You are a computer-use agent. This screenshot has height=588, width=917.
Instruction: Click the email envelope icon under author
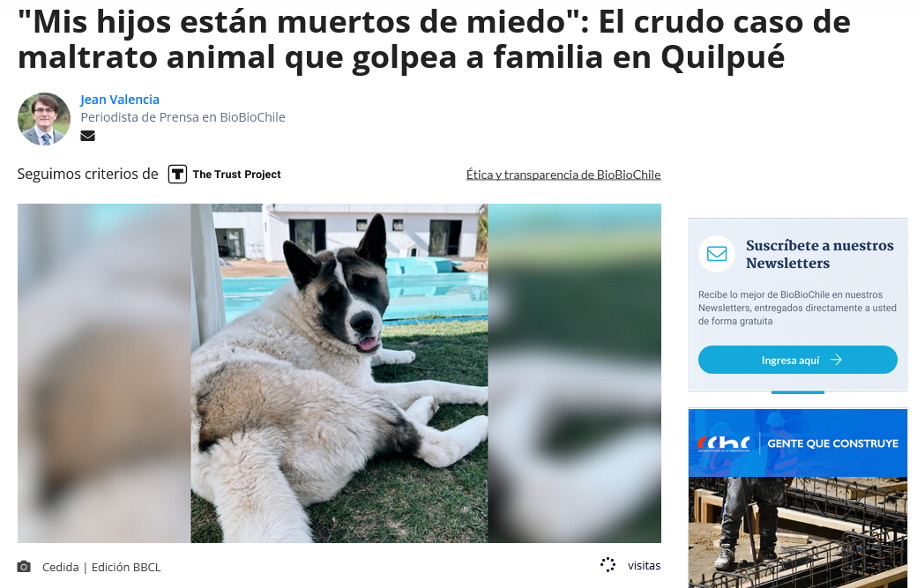click(87, 136)
